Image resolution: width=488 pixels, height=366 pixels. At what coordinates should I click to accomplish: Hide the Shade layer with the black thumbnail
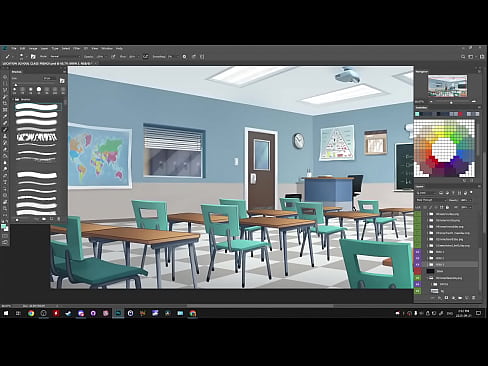coord(418,271)
